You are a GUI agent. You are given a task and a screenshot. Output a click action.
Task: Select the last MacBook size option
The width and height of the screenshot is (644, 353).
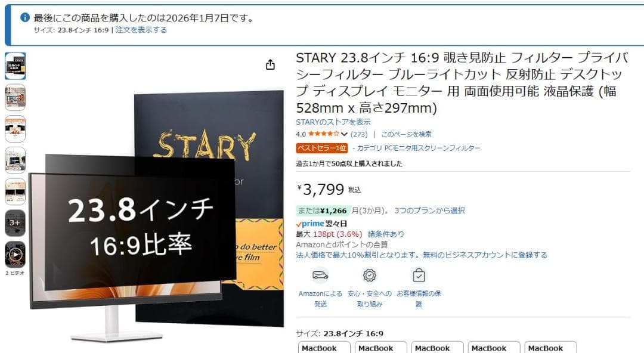coord(551,348)
